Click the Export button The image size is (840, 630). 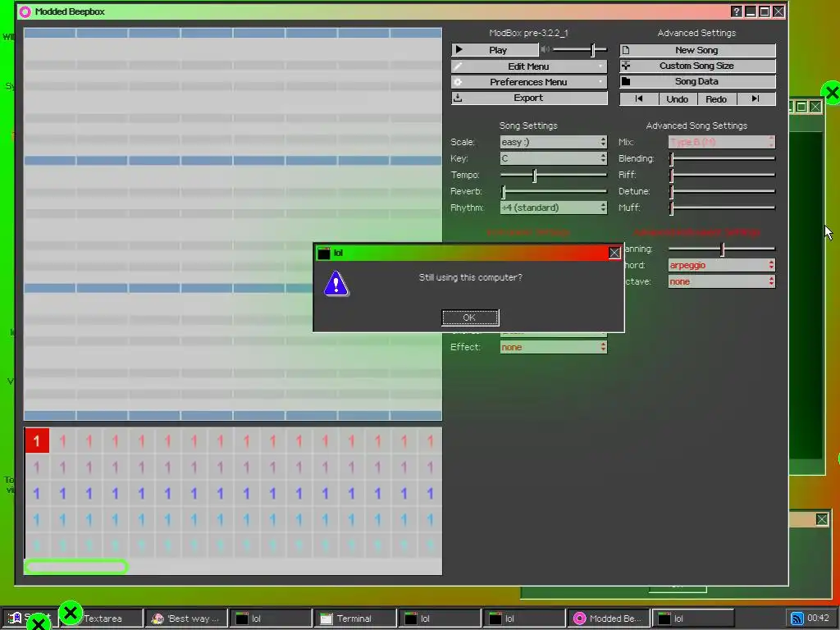click(529, 98)
